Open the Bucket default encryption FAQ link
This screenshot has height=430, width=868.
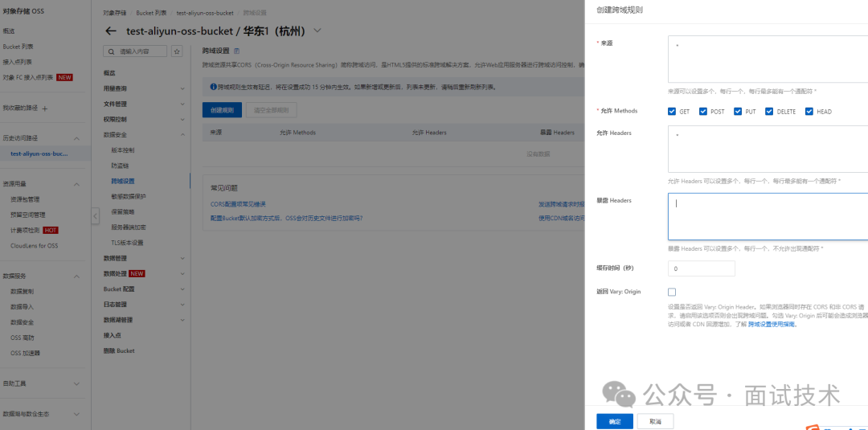point(287,218)
